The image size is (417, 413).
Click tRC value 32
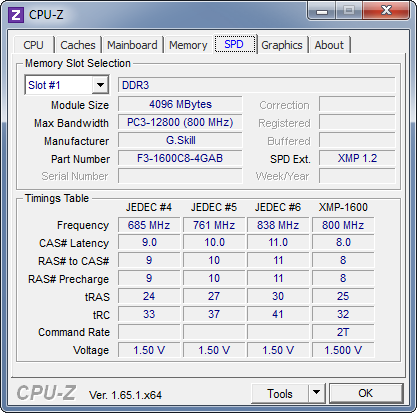343,314
